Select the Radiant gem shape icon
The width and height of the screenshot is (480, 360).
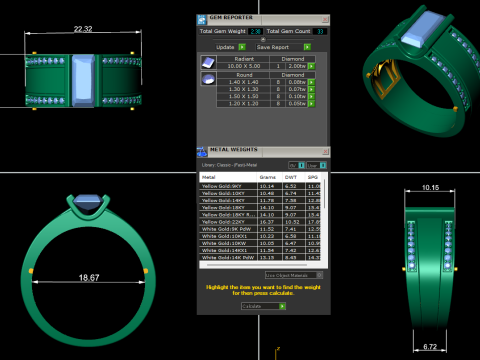coord(209,62)
